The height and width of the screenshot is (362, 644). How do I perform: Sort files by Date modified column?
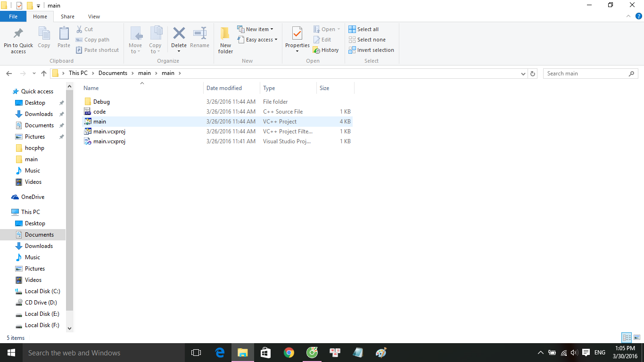224,88
